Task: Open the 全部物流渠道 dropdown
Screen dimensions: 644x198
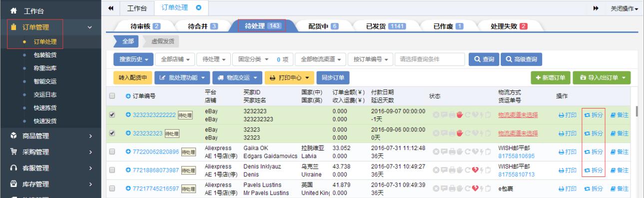Action: point(320,60)
